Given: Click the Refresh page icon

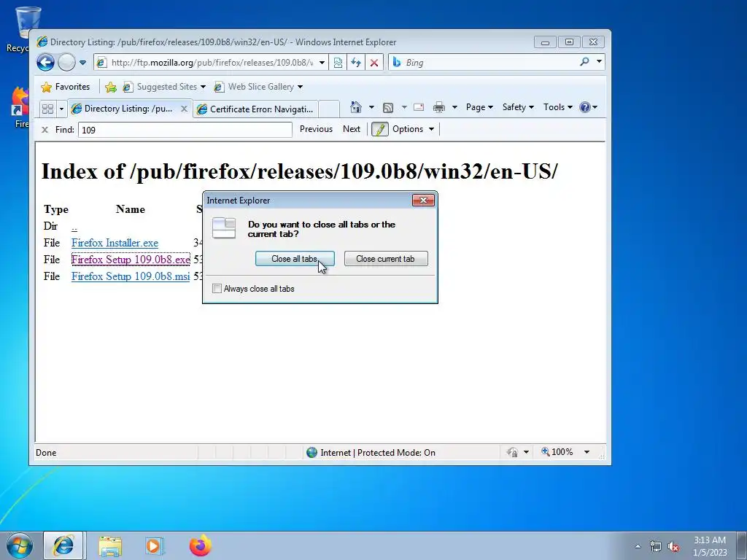Looking at the screenshot, I should point(356,63).
